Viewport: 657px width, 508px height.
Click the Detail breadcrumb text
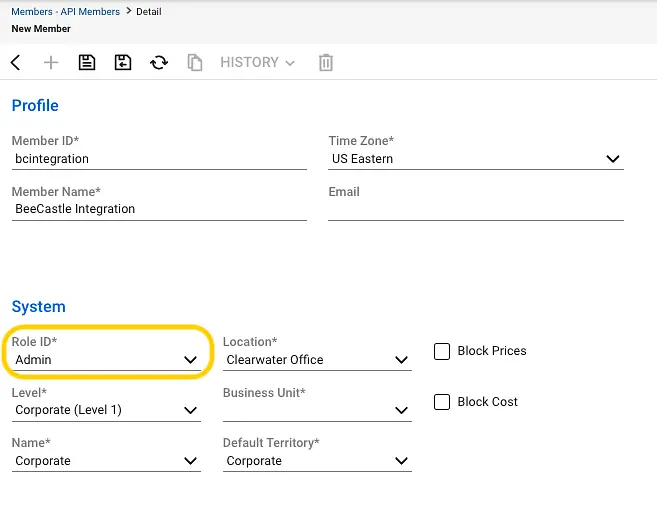[149, 12]
